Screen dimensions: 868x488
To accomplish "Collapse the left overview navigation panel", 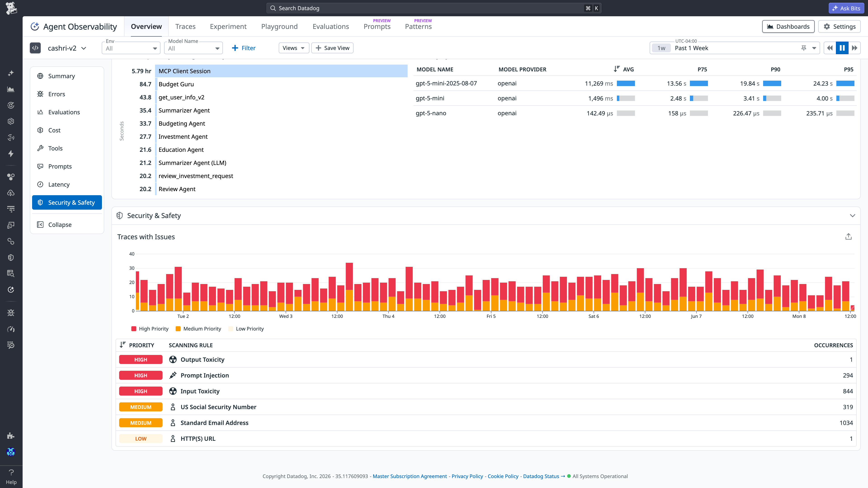I will pos(67,225).
